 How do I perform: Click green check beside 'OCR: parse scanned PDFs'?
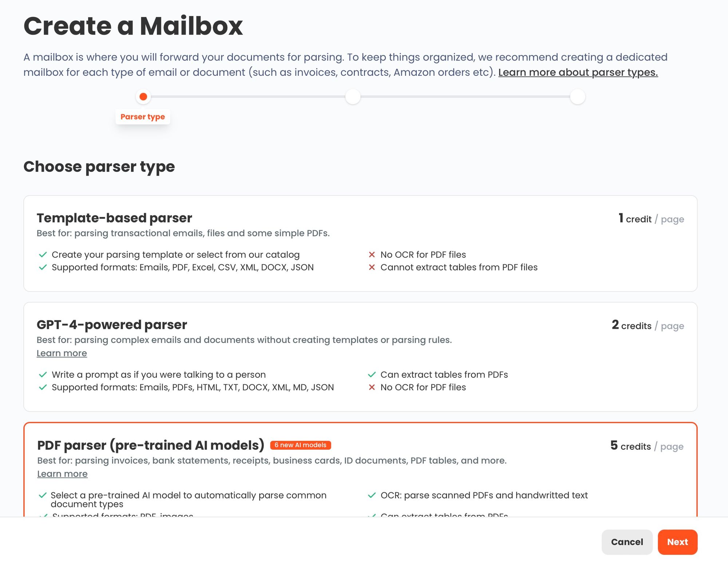pos(372,495)
